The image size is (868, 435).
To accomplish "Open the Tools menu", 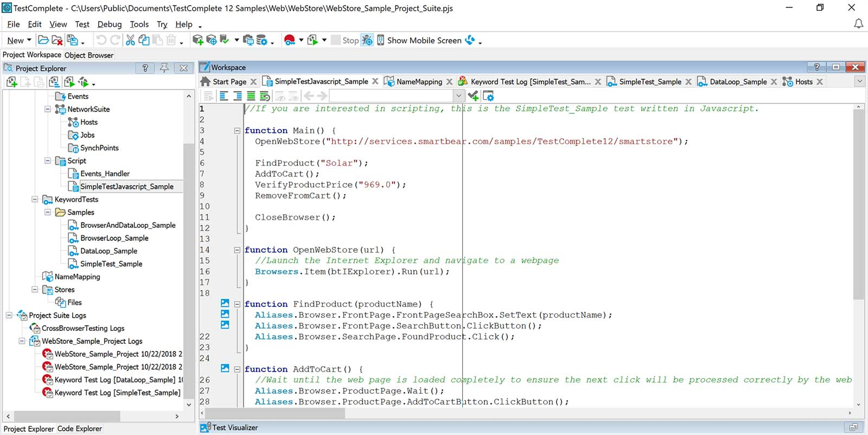I will pyautogui.click(x=139, y=24).
